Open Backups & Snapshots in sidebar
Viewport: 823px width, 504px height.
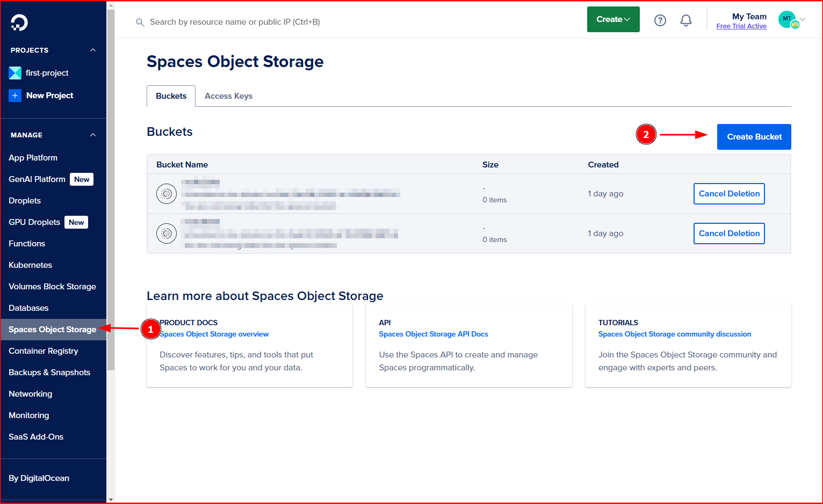click(x=49, y=372)
